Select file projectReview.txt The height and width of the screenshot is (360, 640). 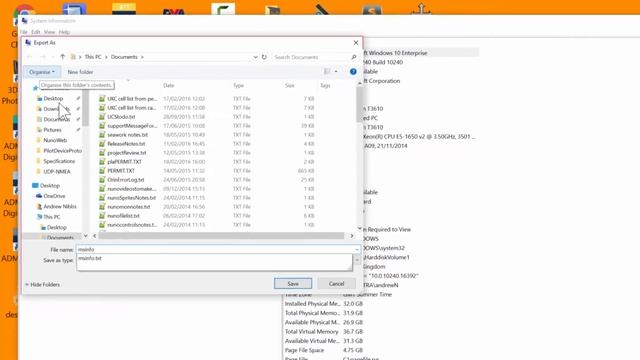(x=127, y=153)
